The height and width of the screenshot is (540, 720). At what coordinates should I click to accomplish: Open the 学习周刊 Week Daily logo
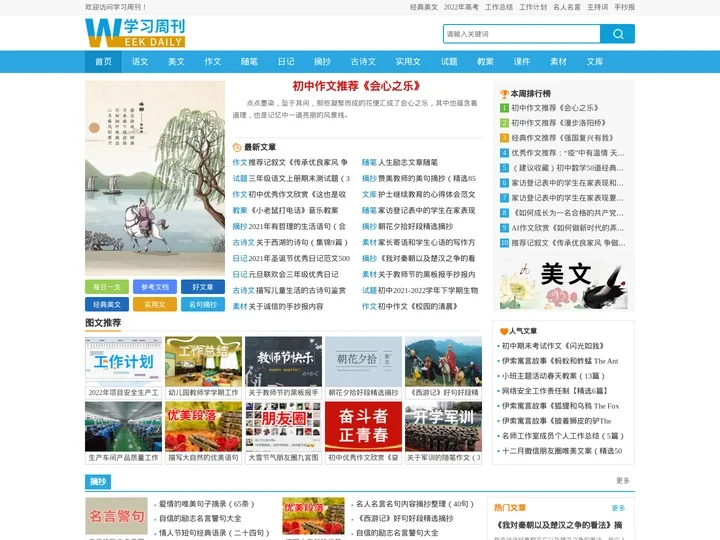click(135, 33)
